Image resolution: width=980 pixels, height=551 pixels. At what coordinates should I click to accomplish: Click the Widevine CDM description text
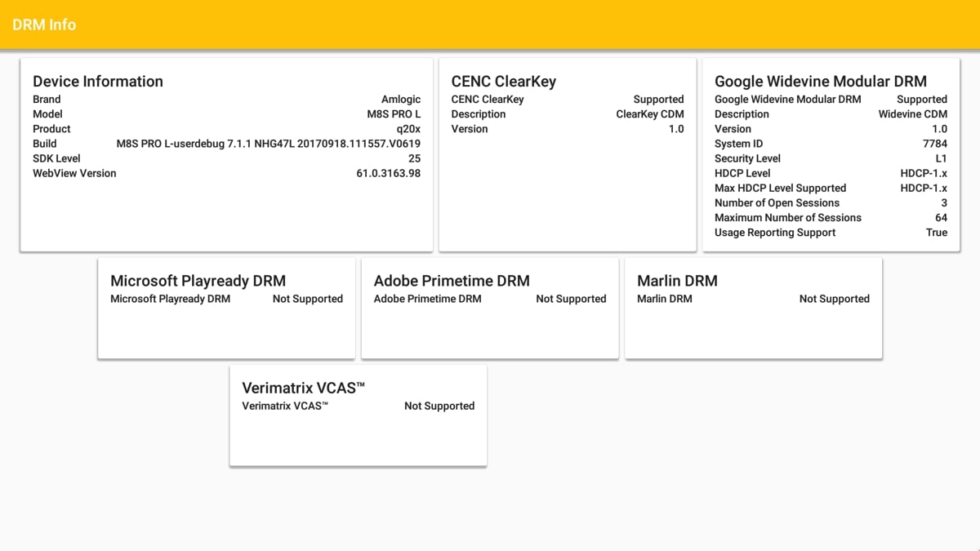click(911, 113)
